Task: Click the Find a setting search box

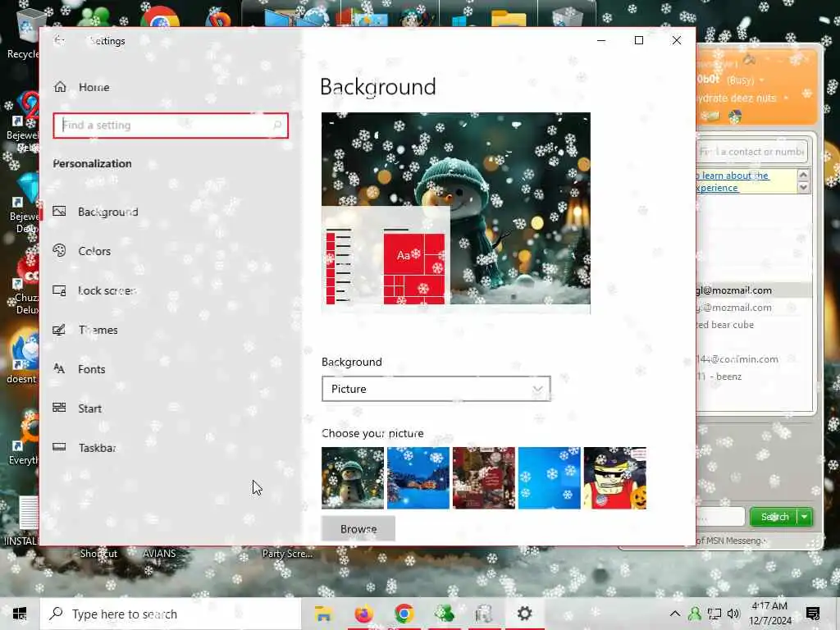Action: (x=171, y=126)
